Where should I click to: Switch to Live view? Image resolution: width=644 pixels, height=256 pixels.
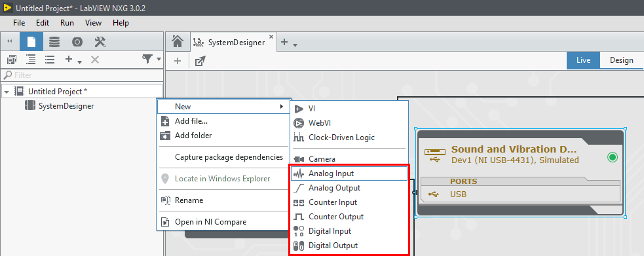(x=583, y=60)
